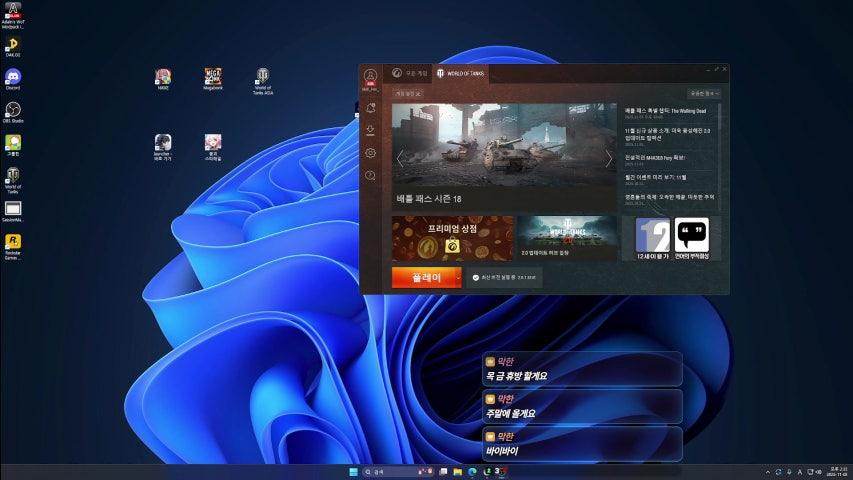This screenshot has height=480, width=853.
Task: Open the launcher settings gear icon
Action: click(x=371, y=153)
